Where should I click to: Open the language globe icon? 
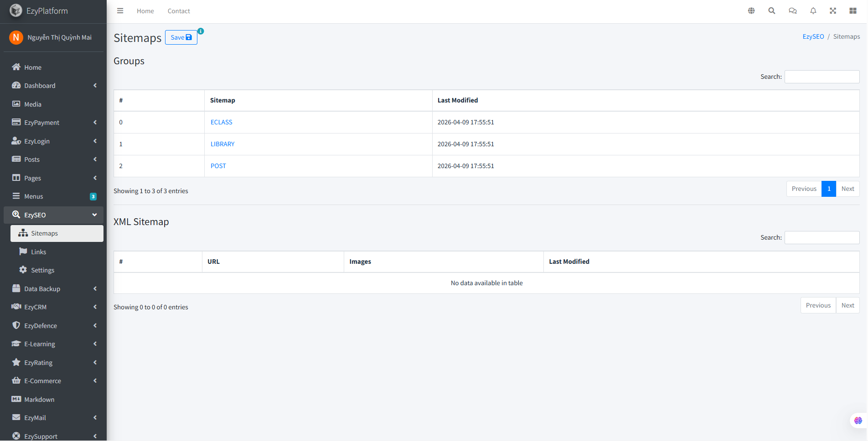pyautogui.click(x=751, y=11)
